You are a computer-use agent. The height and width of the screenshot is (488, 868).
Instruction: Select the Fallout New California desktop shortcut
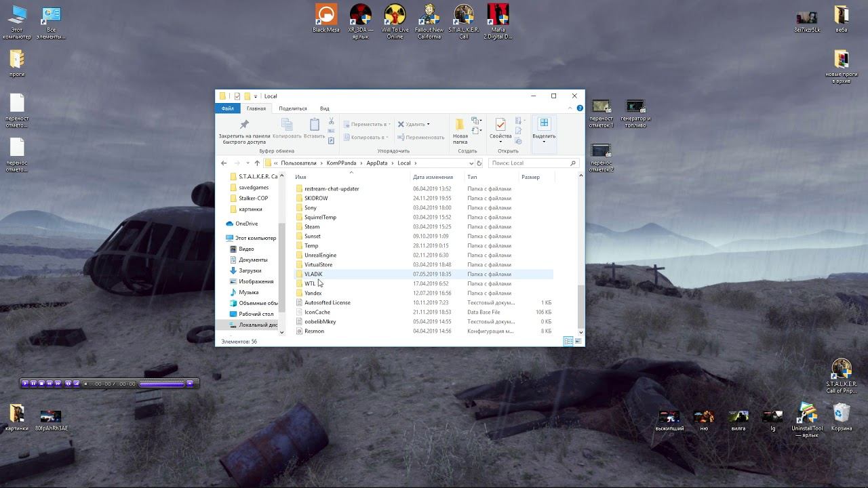pyautogui.click(x=429, y=22)
